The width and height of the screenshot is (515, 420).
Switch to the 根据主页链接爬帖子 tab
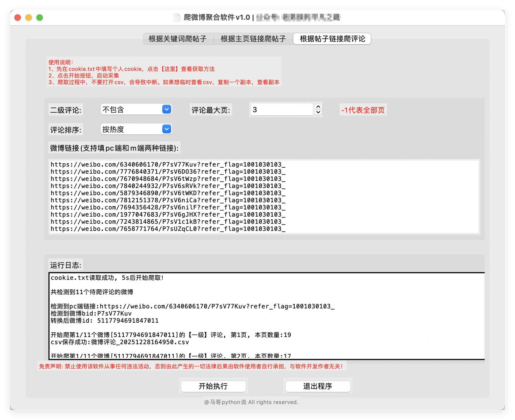coord(252,39)
